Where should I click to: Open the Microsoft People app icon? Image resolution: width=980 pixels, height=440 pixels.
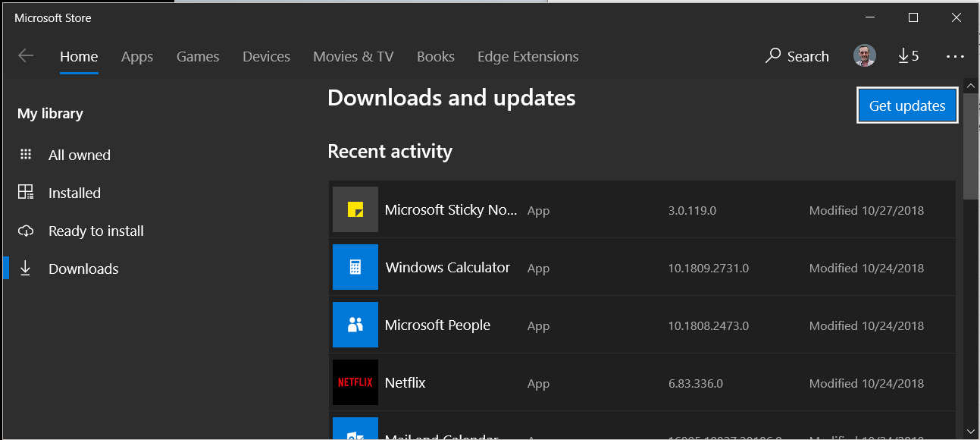[x=355, y=325]
